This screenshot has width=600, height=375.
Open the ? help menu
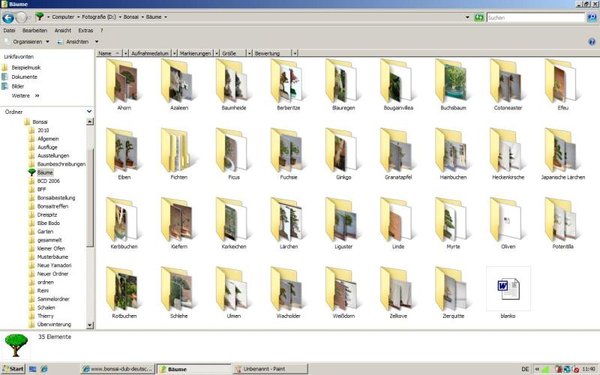[x=102, y=30]
